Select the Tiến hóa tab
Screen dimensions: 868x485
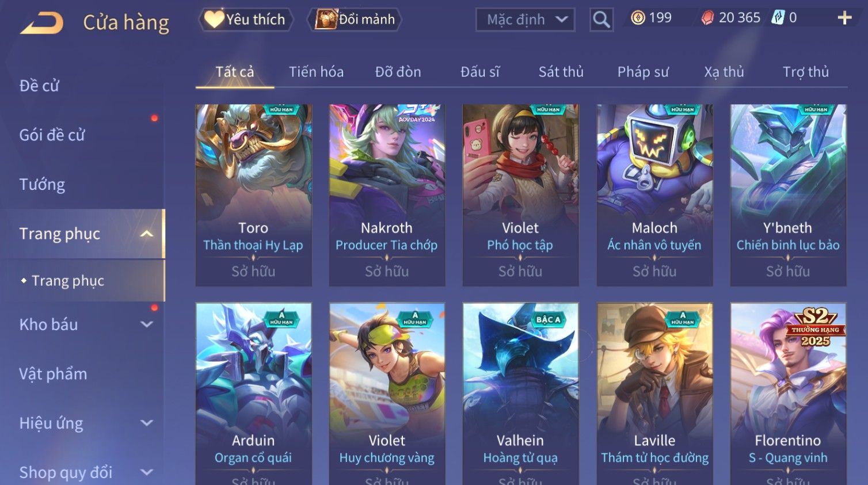point(316,72)
